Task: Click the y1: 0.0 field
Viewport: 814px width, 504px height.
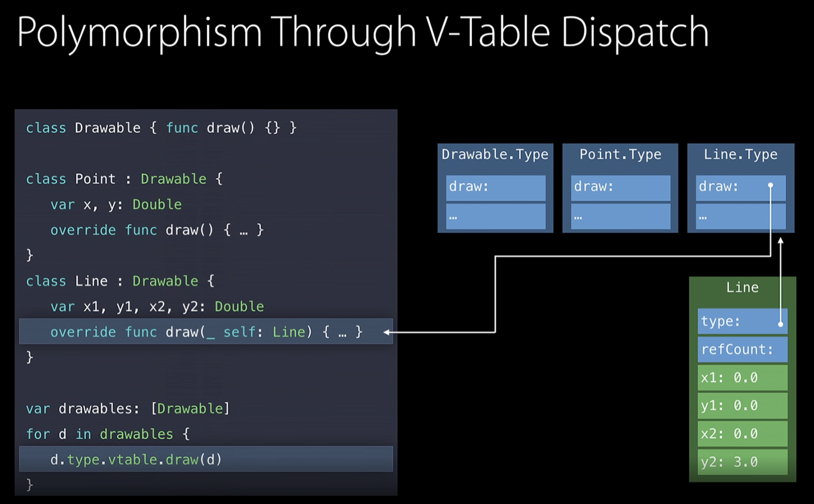Action: click(x=742, y=406)
